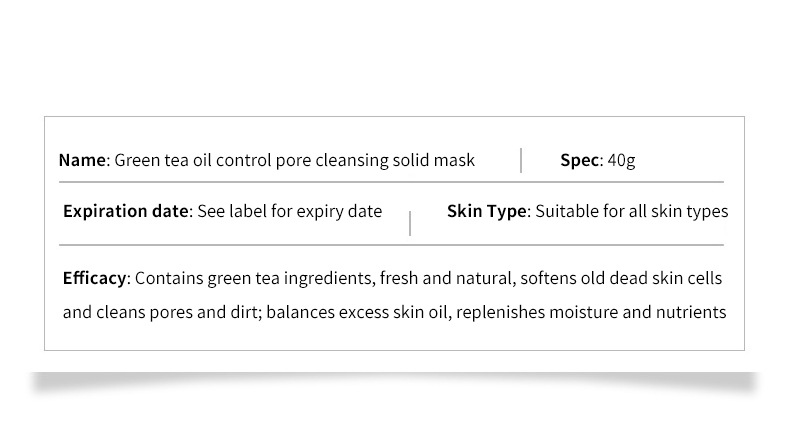
Task: Click the "40g" spec value
Action: tap(621, 160)
